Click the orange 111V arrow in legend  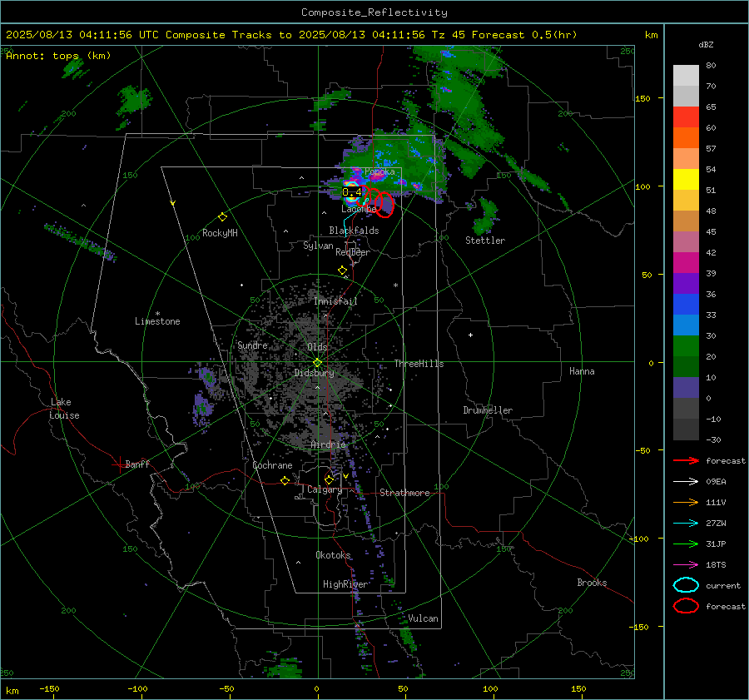(x=686, y=502)
